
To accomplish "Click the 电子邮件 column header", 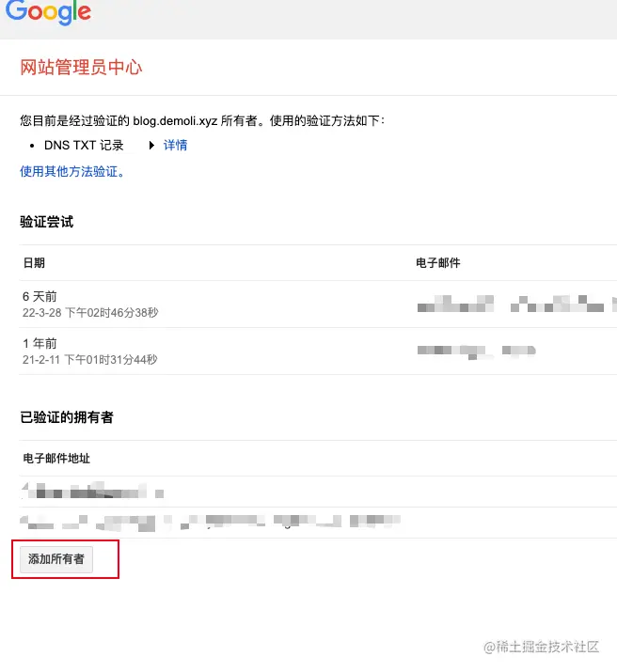I will (x=437, y=263).
